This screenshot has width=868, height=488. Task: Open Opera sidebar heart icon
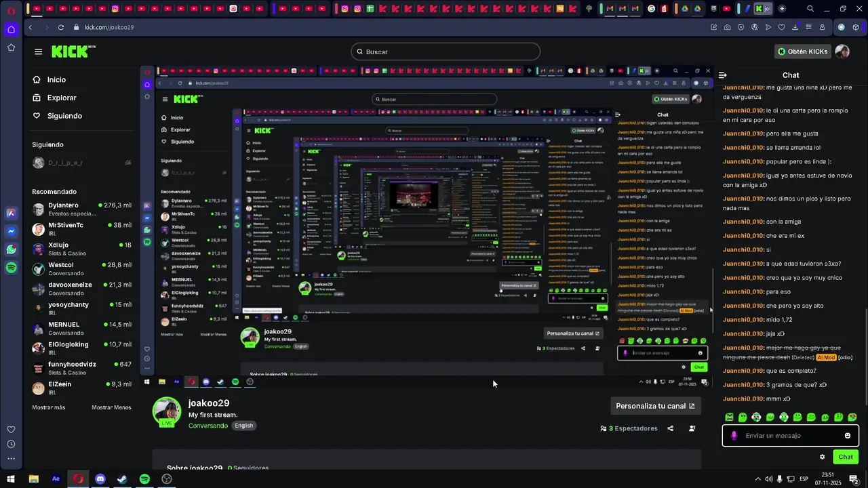tap(11, 429)
